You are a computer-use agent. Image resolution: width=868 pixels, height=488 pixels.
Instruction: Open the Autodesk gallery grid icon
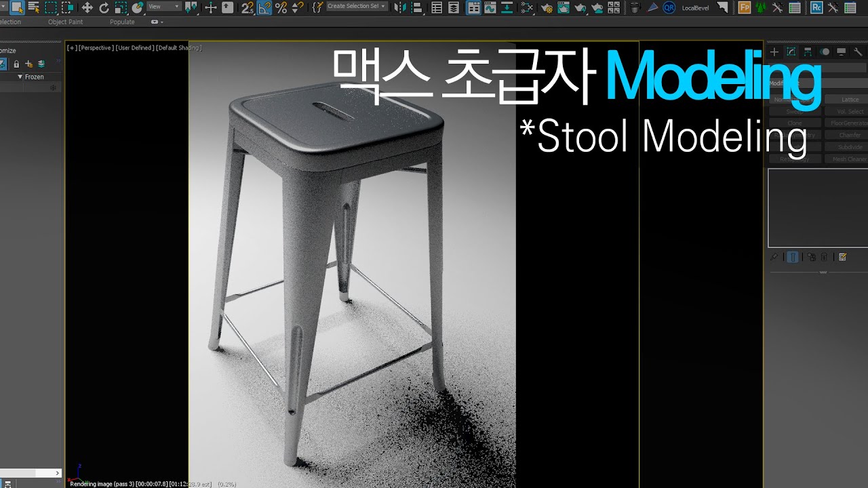(x=613, y=7)
